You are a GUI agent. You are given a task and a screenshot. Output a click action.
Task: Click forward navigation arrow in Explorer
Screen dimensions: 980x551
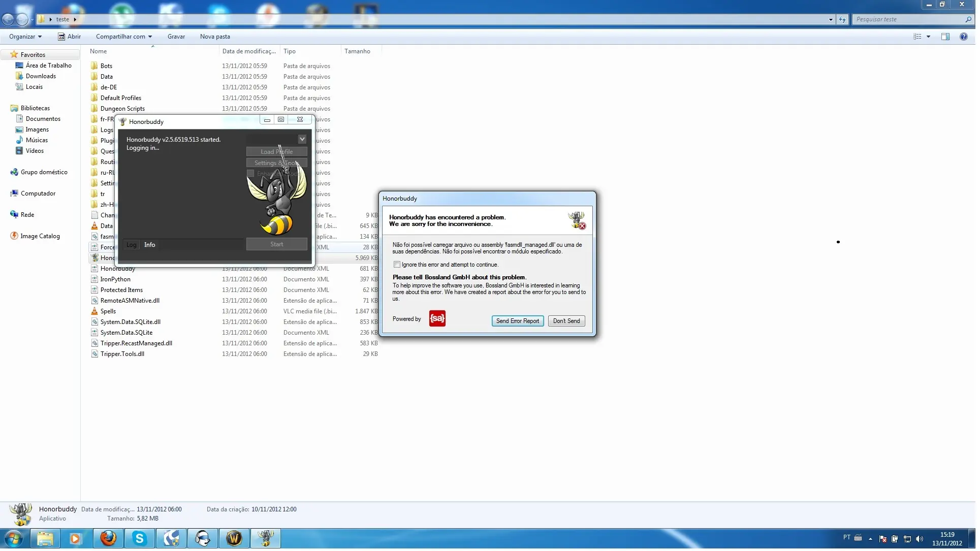point(22,19)
